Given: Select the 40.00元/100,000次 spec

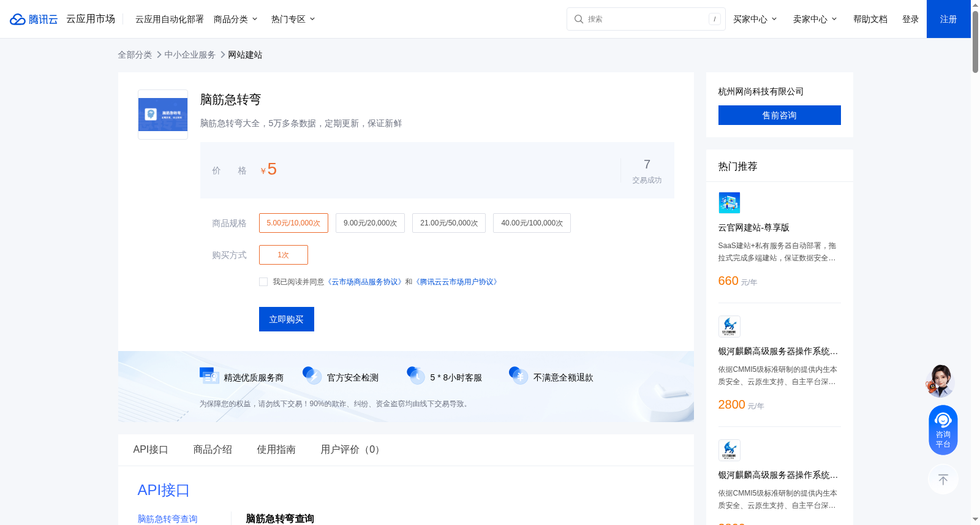Looking at the screenshot, I should [532, 223].
